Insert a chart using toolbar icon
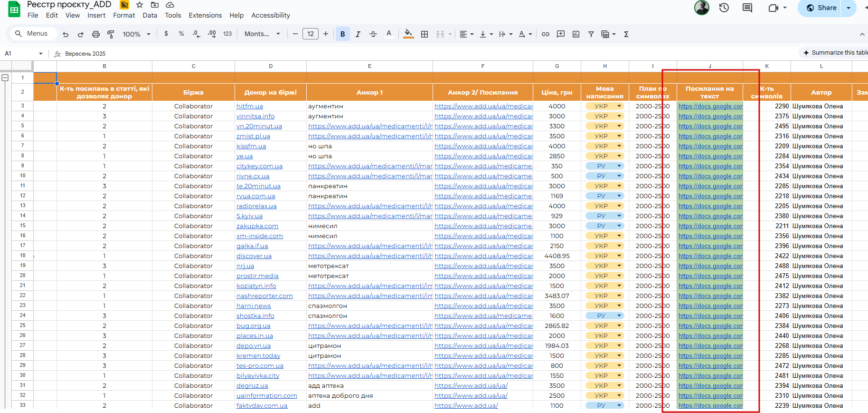This screenshot has width=868, height=413. (576, 34)
